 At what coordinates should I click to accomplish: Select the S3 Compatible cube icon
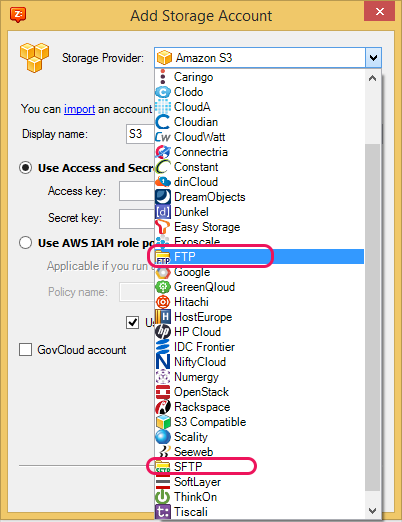pyautogui.click(x=163, y=422)
